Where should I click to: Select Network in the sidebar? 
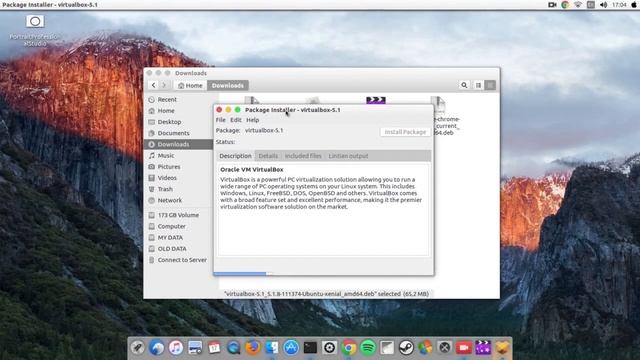[x=178, y=200]
